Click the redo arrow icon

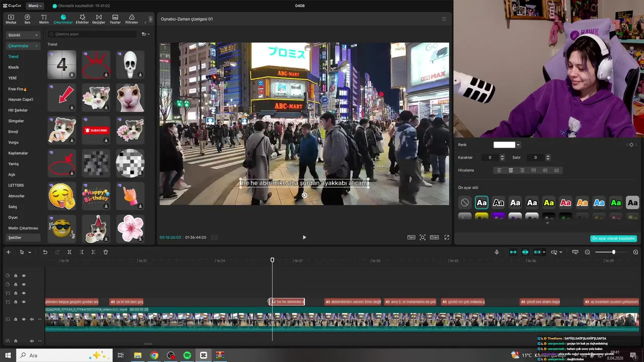tap(57, 252)
